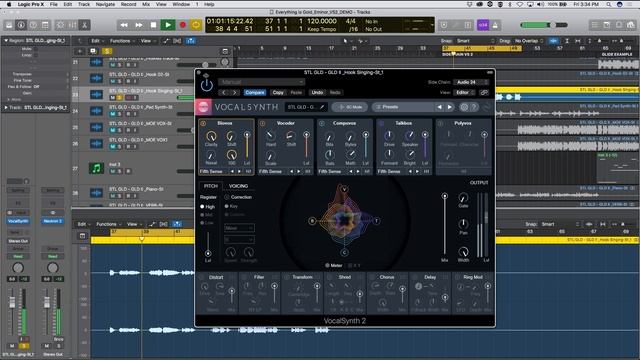640x360 pixels.
Task: Click the T node on the visualizer
Action: 376,221
